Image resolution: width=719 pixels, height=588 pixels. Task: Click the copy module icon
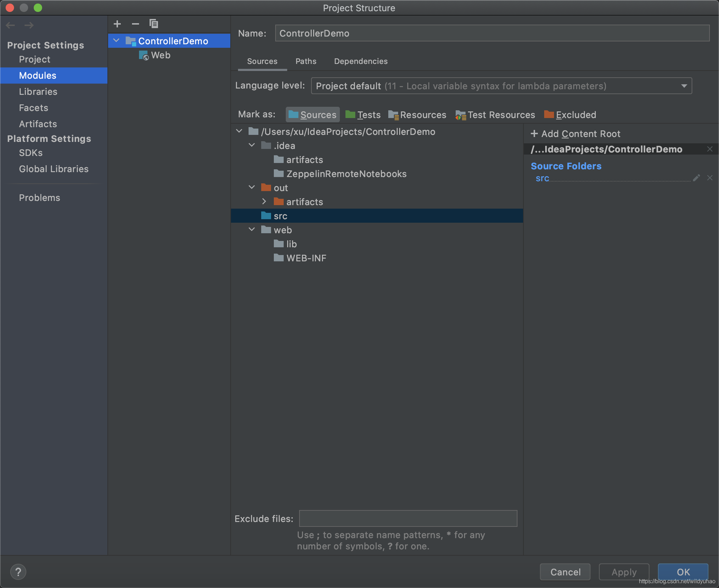(x=154, y=24)
